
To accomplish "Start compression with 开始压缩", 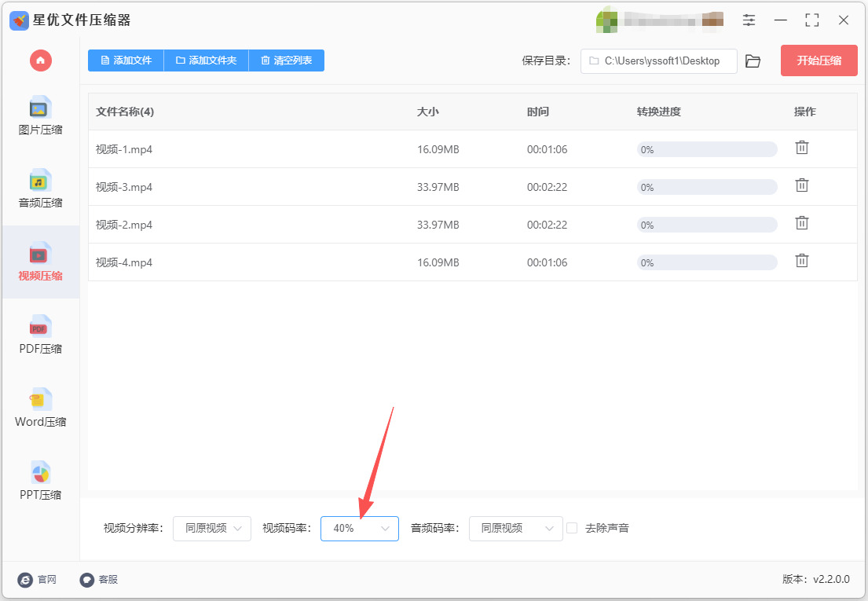I will (x=819, y=60).
